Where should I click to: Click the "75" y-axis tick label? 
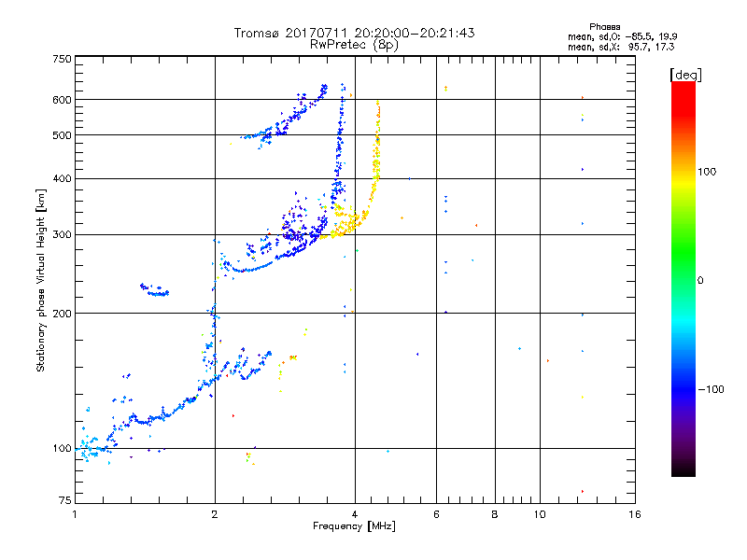tap(65, 500)
